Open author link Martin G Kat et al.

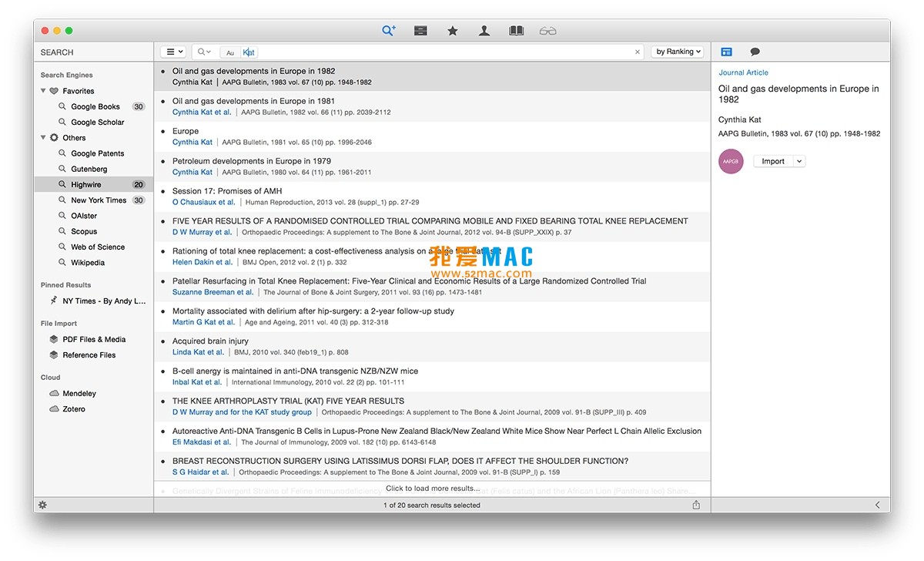tap(204, 322)
